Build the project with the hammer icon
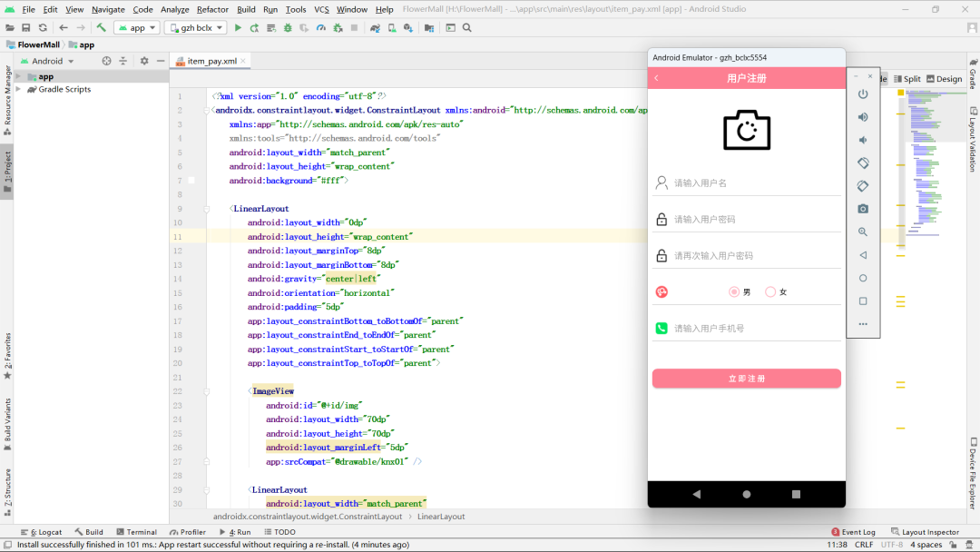980x552 pixels. (102, 28)
